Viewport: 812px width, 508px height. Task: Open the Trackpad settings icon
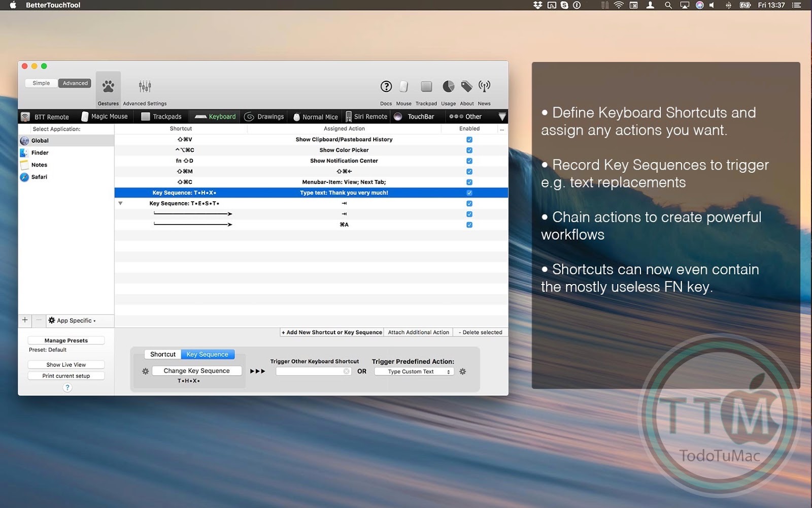point(426,86)
